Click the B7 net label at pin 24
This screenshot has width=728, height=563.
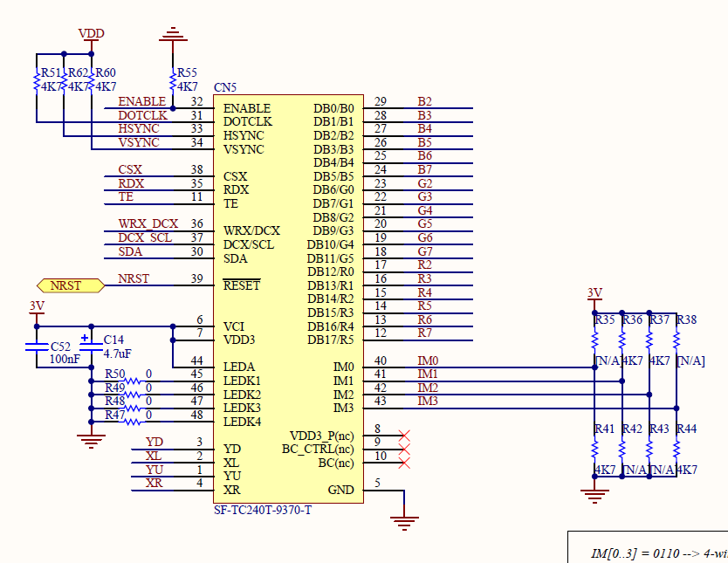(425, 170)
